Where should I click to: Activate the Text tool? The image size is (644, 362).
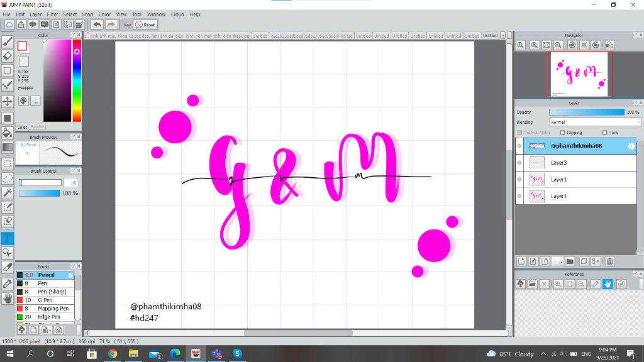[8, 238]
